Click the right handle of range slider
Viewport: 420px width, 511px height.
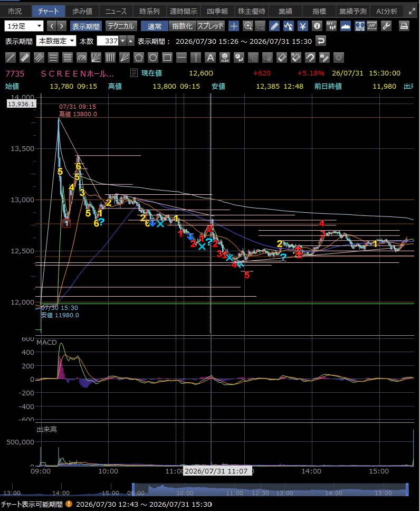tap(407, 489)
